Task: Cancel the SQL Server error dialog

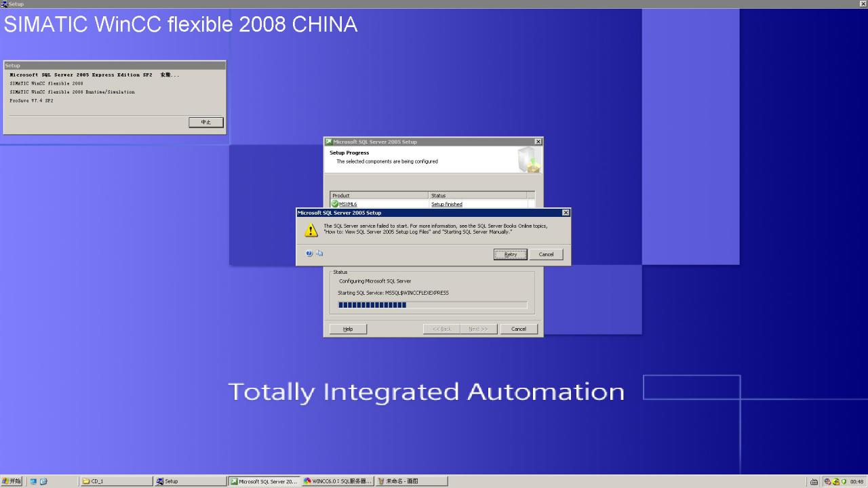Action: pos(546,254)
